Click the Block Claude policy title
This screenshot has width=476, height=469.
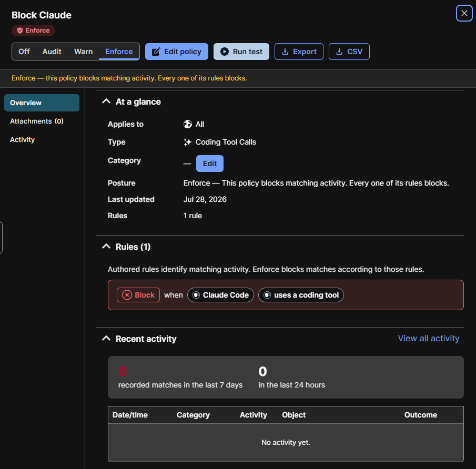tap(42, 15)
